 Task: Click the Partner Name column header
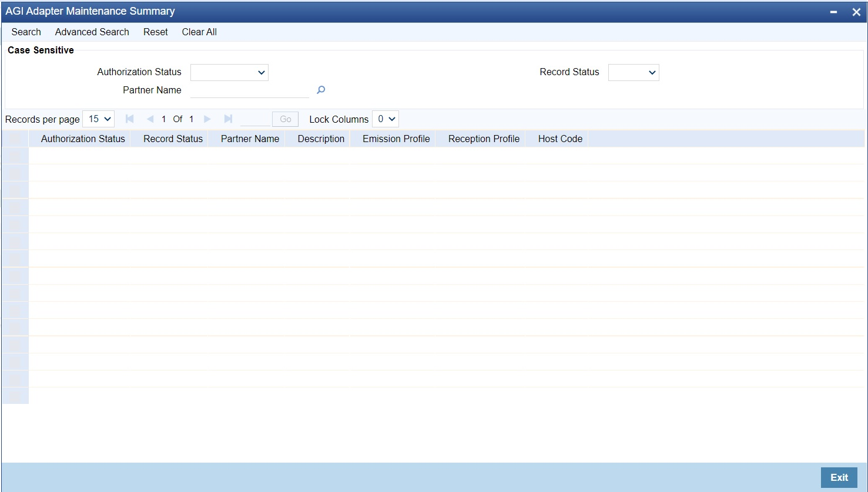click(x=250, y=139)
